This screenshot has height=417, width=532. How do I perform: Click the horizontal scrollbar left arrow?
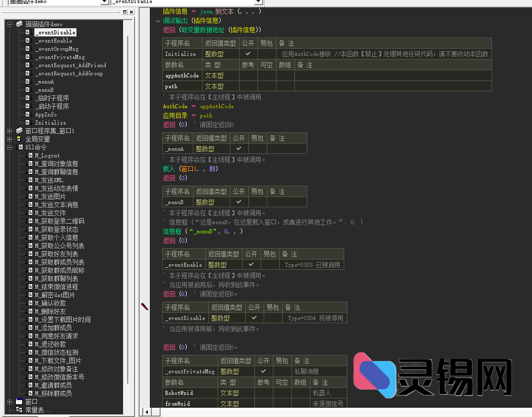[x=147, y=412]
